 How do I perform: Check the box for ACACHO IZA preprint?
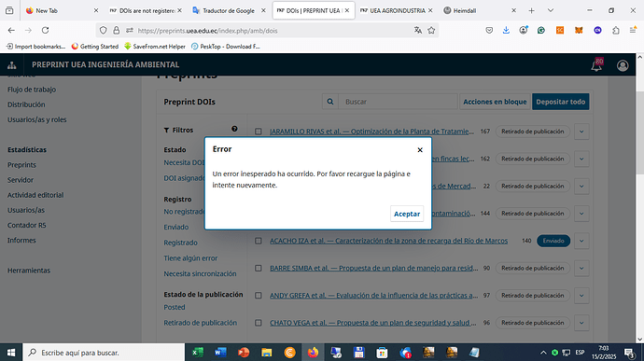(x=258, y=241)
